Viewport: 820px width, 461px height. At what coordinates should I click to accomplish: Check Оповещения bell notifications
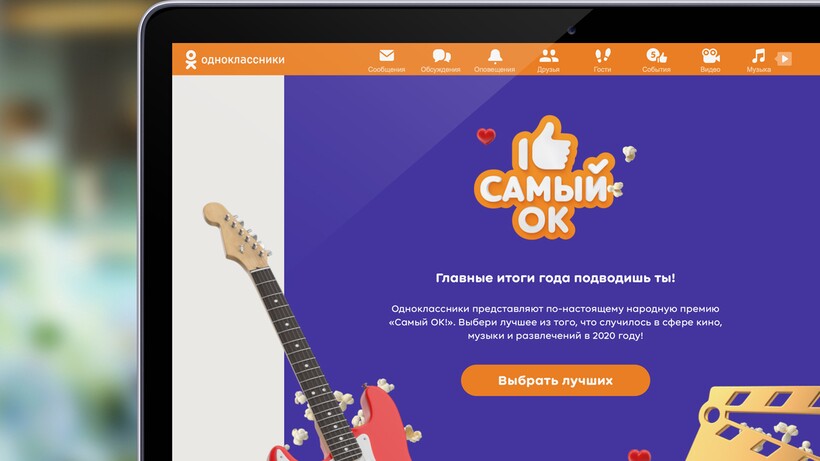pos(495,55)
